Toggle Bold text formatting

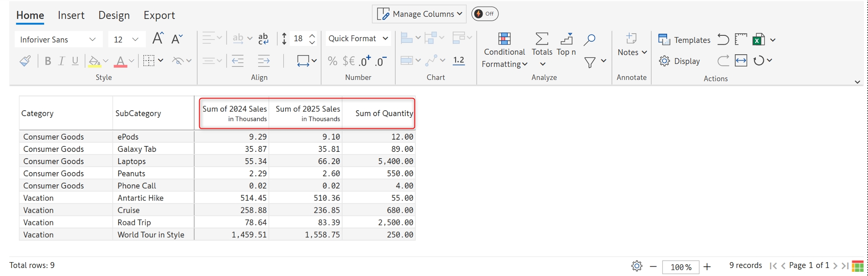pyautogui.click(x=48, y=61)
